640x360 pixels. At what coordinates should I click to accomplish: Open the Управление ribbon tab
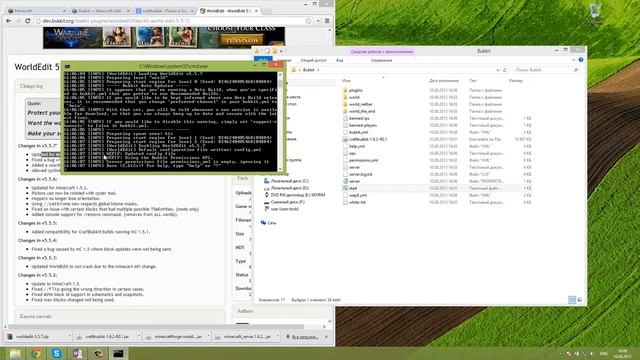(382, 60)
